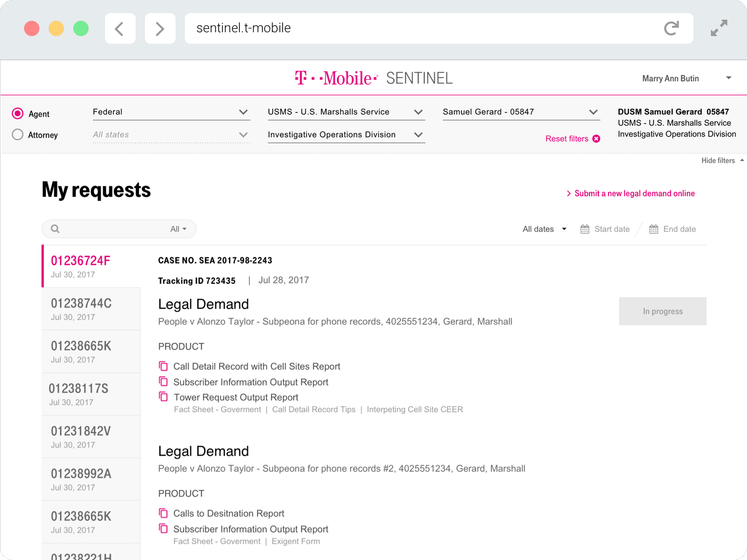The width and height of the screenshot is (747, 560).
Task: Open the Fact Sheet - Goverment link under Tower Request
Action: click(x=218, y=410)
